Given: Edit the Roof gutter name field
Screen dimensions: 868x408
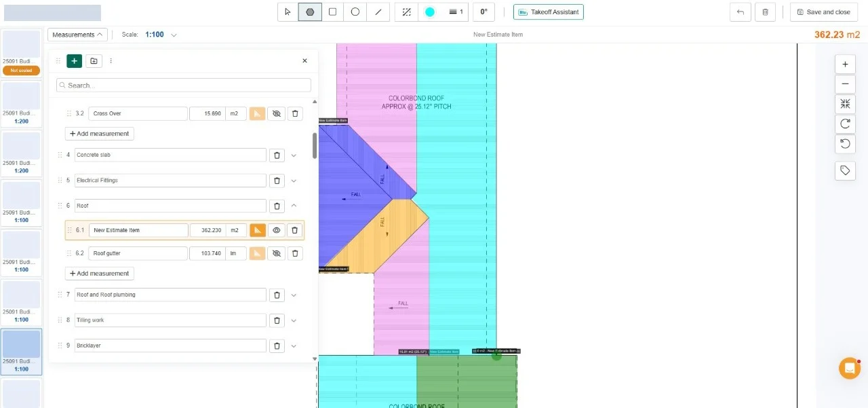Looking at the screenshot, I should point(138,253).
